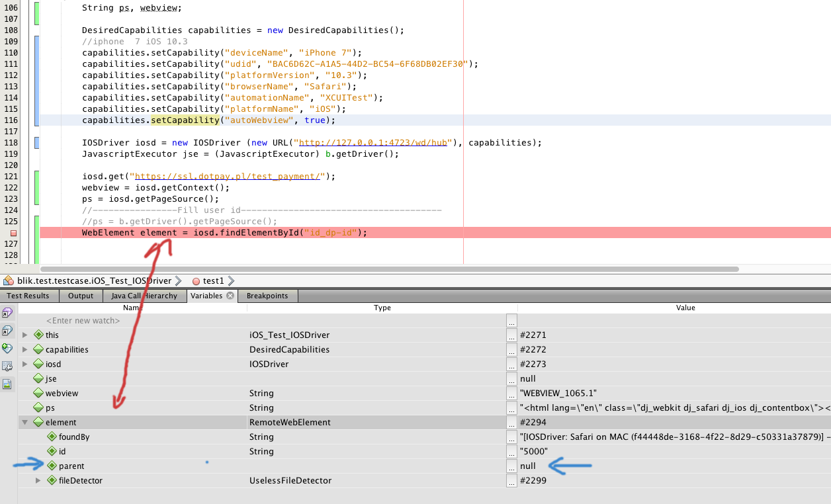Expand the capabilities variable node
The width and height of the screenshot is (831, 504).
pos(25,349)
